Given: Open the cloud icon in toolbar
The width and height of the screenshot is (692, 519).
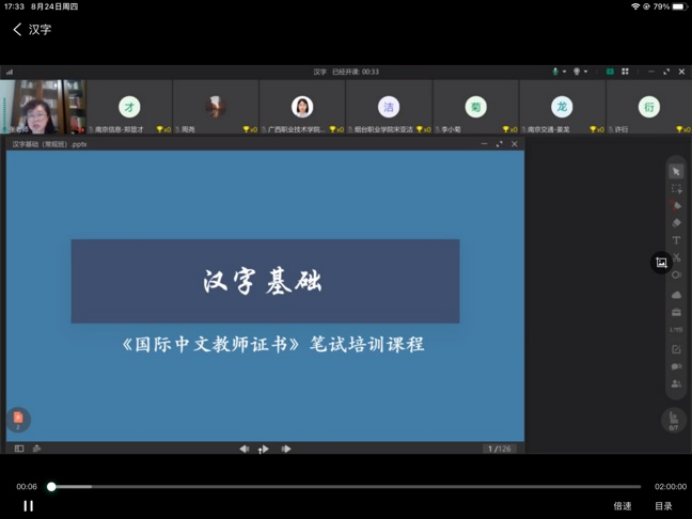Looking at the screenshot, I should click(676, 294).
